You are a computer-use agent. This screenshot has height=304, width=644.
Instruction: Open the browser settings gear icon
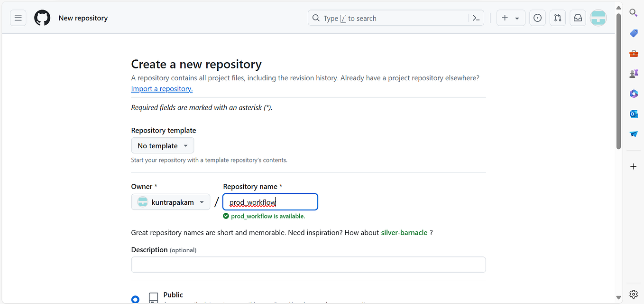pyautogui.click(x=634, y=294)
